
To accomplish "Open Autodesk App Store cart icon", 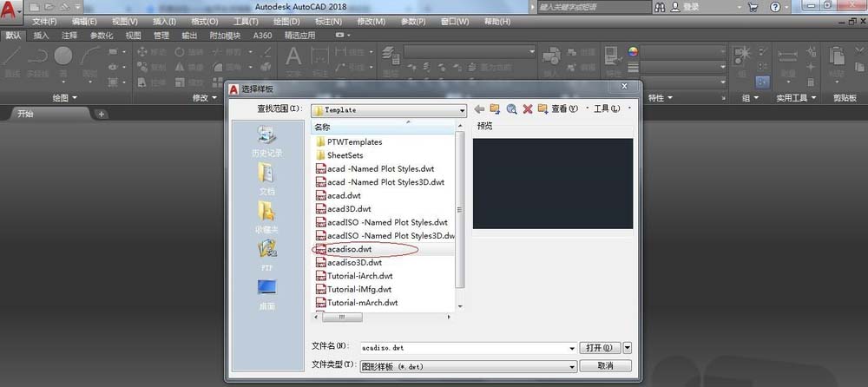I will [753, 7].
